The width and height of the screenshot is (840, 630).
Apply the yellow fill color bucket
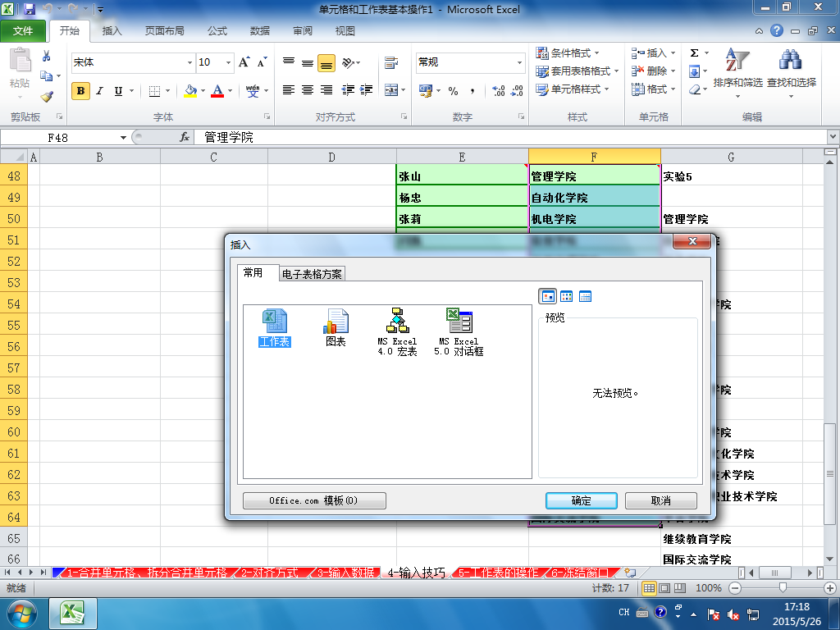point(190,90)
